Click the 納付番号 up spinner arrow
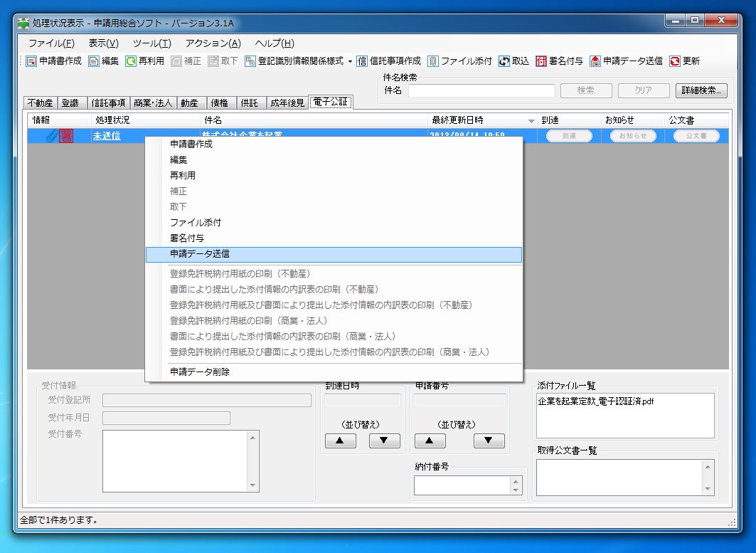 tap(516, 482)
